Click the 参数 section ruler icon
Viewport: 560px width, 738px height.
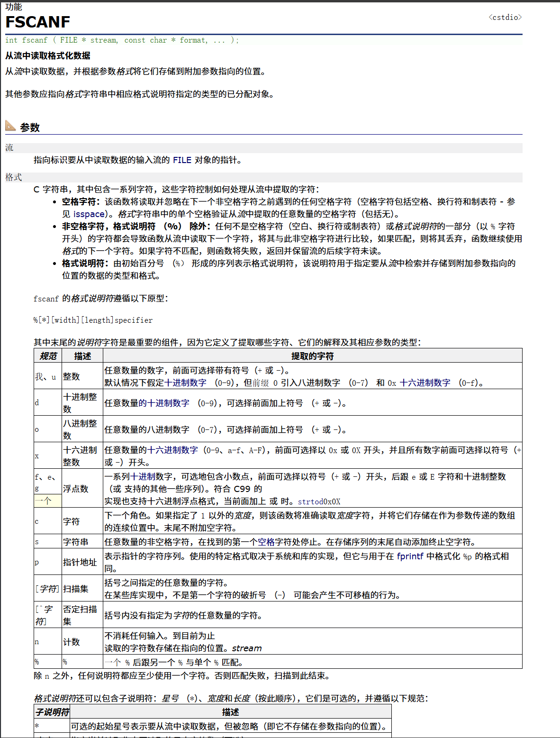coord(10,126)
